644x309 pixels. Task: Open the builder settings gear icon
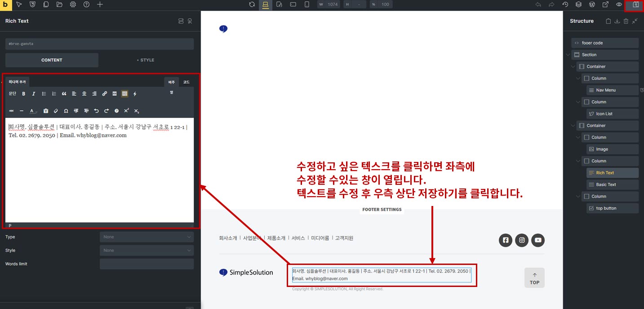[73, 4]
